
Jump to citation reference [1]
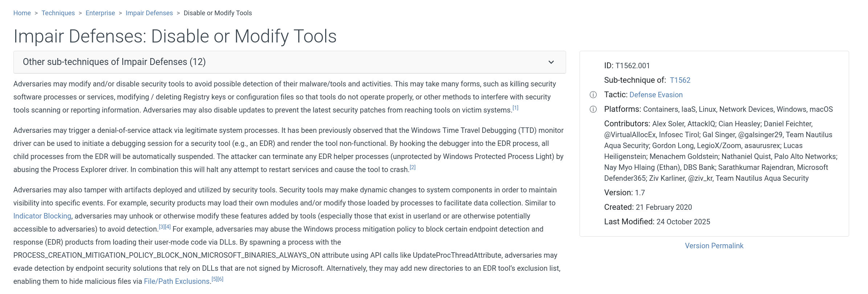tap(515, 108)
